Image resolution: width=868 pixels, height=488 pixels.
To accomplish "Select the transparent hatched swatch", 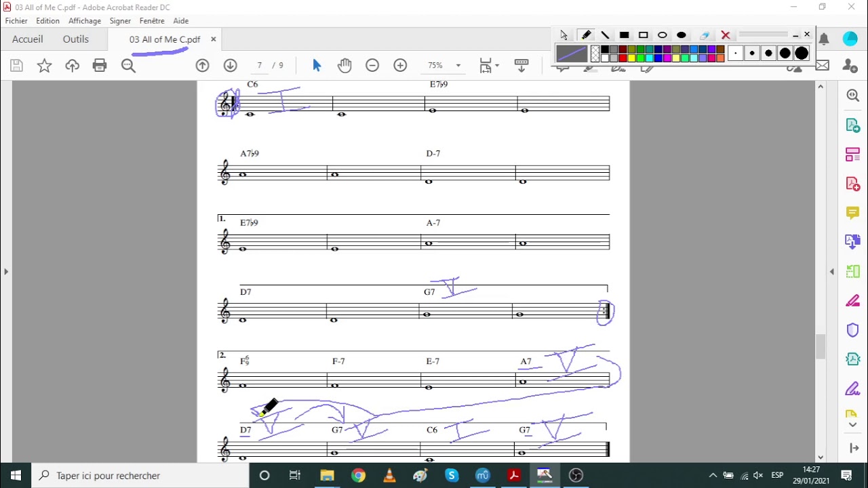I will [x=595, y=54].
